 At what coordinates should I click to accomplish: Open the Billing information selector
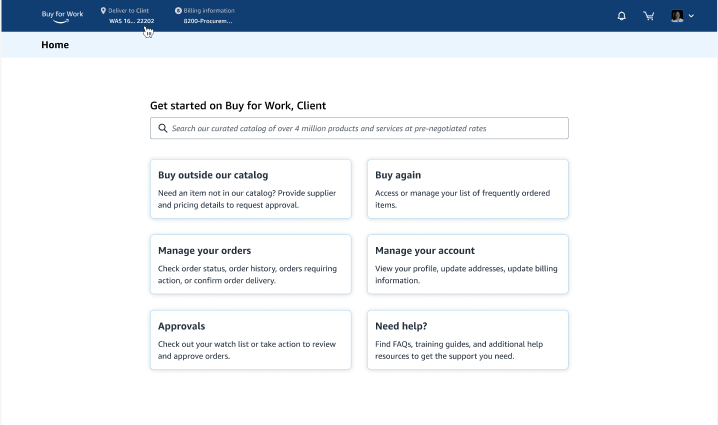pyautogui.click(x=205, y=16)
